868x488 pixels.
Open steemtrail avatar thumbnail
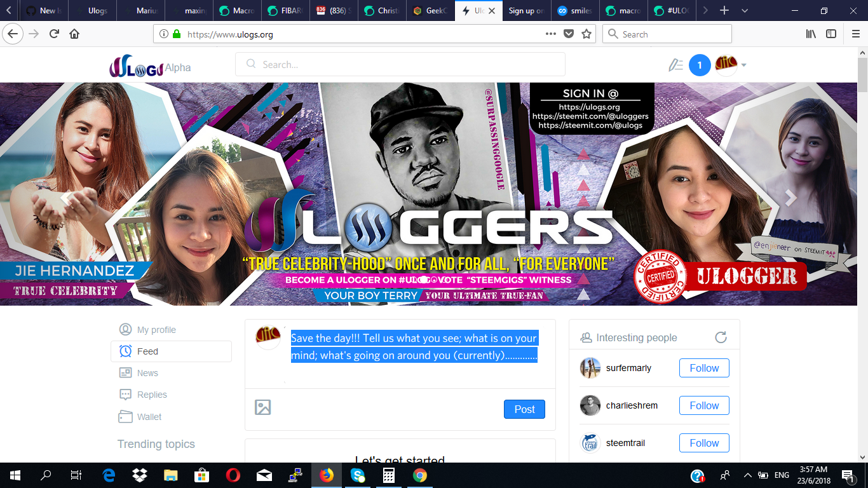pyautogui.click(x=590, y=443)
